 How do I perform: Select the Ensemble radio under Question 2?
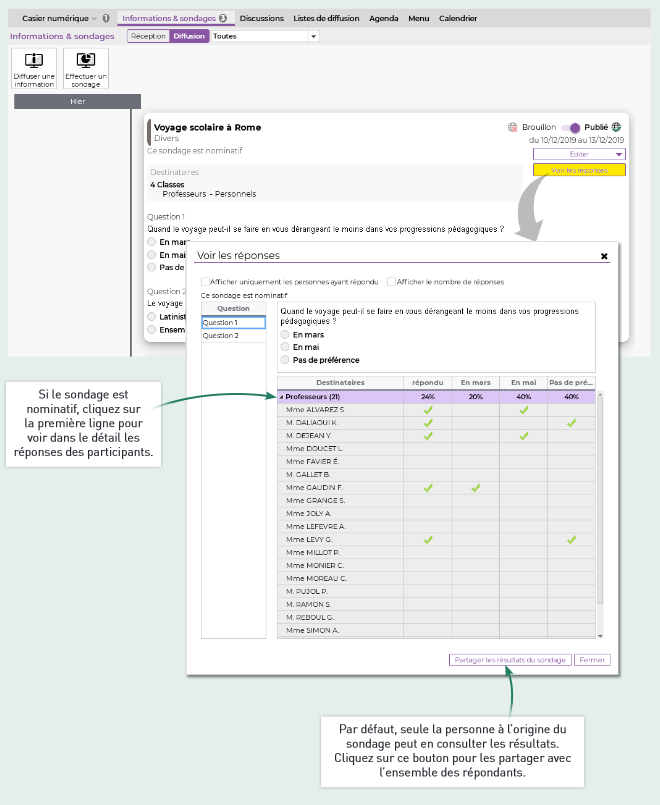click(151, 329)
